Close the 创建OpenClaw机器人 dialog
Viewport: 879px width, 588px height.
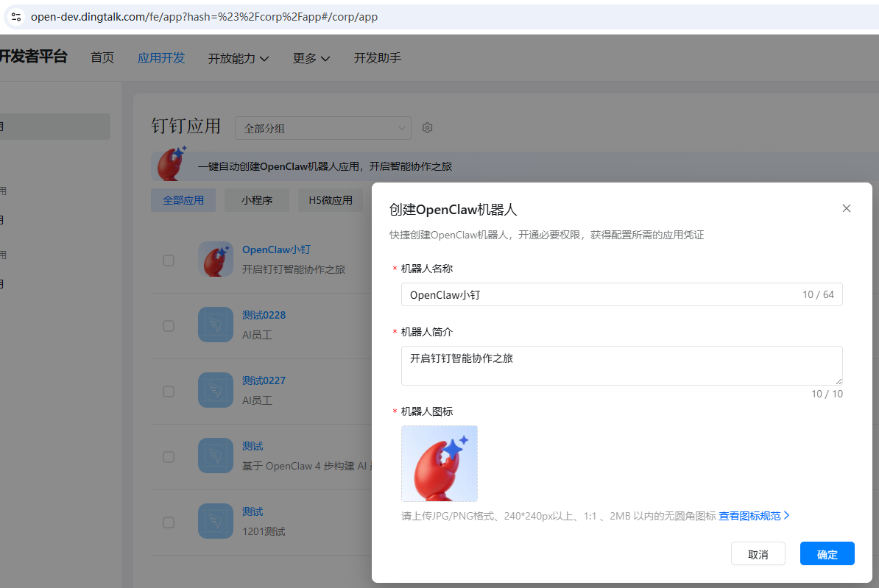click(x=847, y=208)
